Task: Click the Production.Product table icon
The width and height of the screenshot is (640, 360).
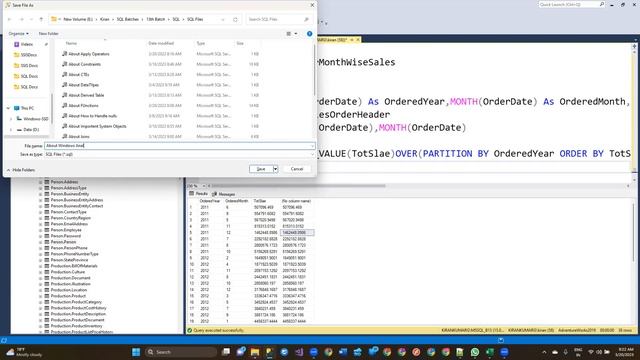Action: coord(47,296)
